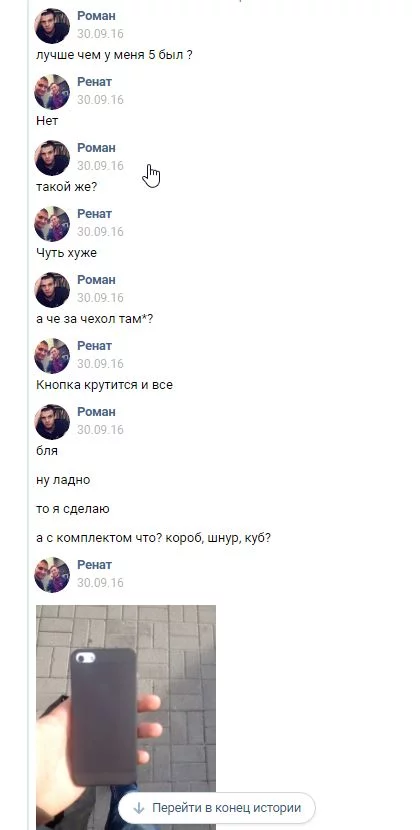Open name link above "лучше чем у меня 5 был ?"
Image resolution: width=420 pixels, height=830 pixels.
pyautogui.click(x=96, y=16)
